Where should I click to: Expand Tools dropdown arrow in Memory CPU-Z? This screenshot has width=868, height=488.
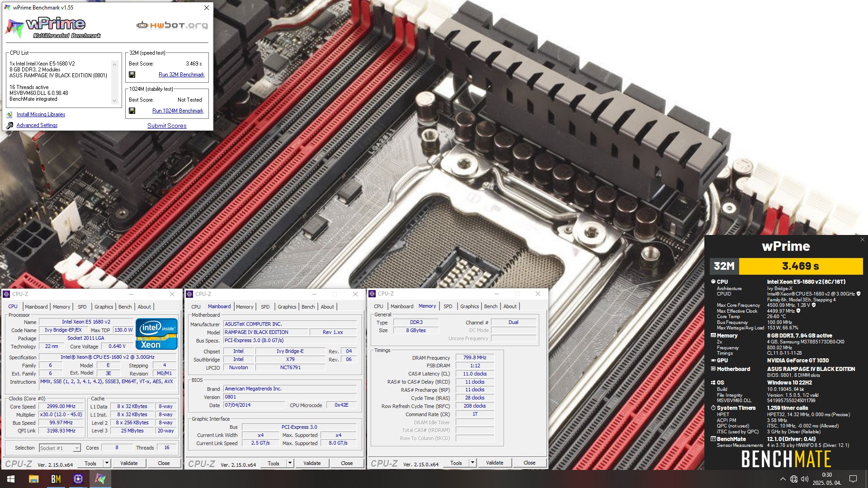click(x=472, y=463)
